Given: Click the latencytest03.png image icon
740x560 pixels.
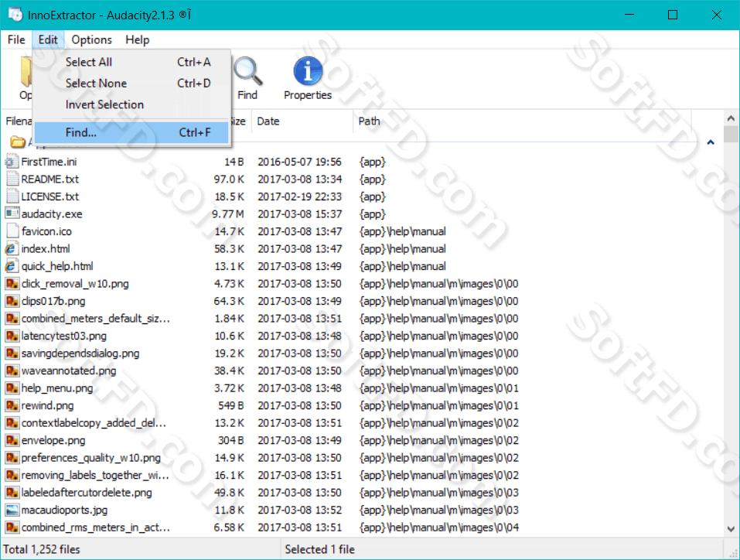Looking at the screenshot, I should point(12,336).
